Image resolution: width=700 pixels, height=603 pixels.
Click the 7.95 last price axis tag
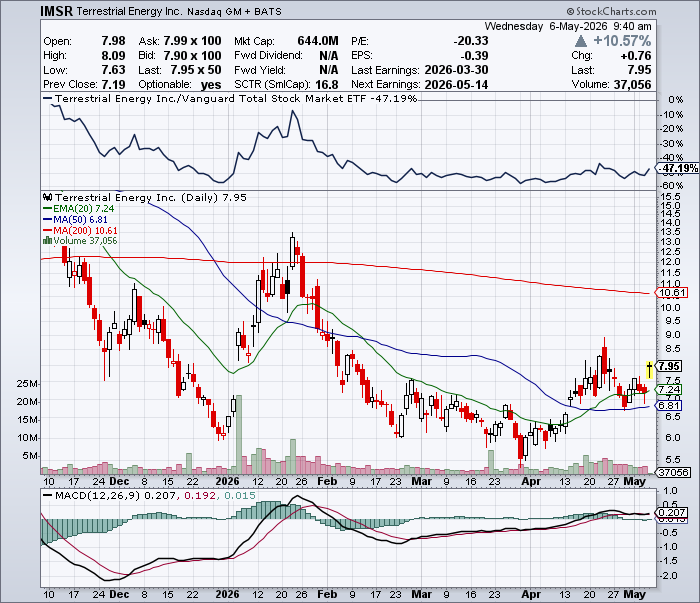click(669, 366)
